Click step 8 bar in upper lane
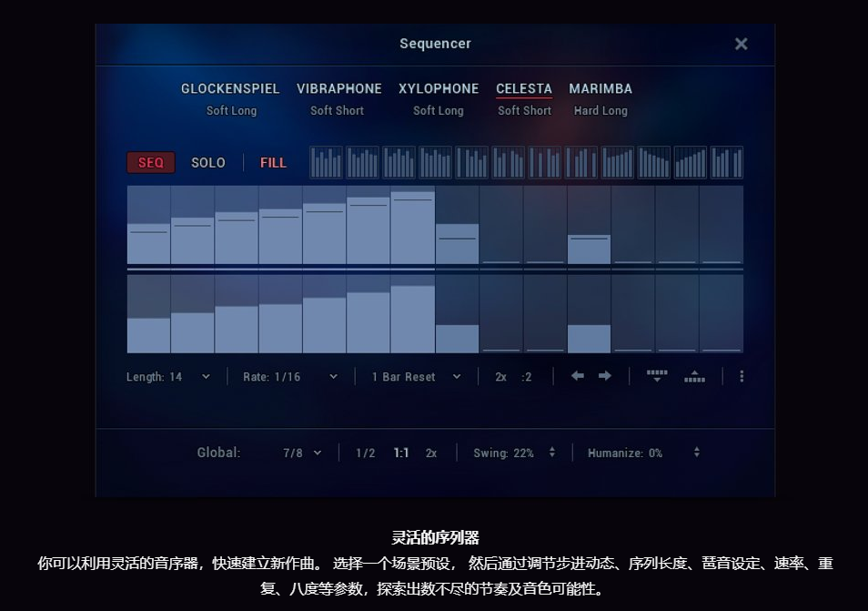The height and width of the screenshot is (611, 868). coord(458,244)
